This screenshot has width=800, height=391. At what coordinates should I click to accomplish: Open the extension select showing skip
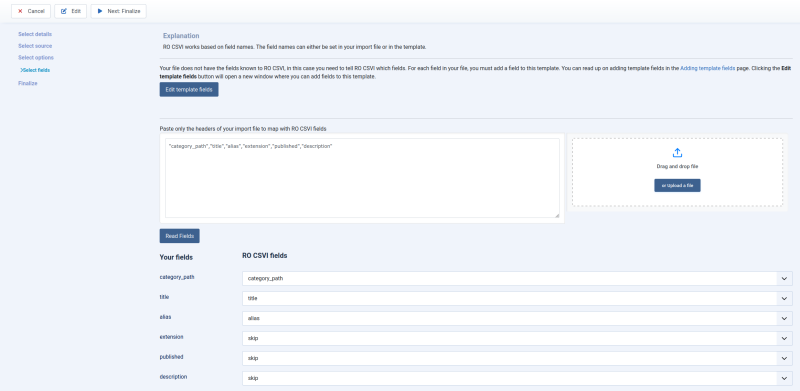click(x=517, y=338)
